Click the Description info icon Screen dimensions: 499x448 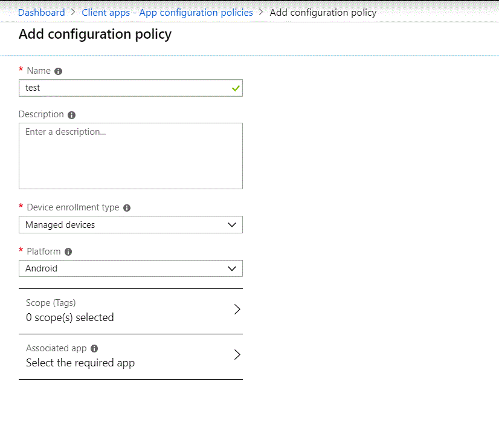coord(71,115)
